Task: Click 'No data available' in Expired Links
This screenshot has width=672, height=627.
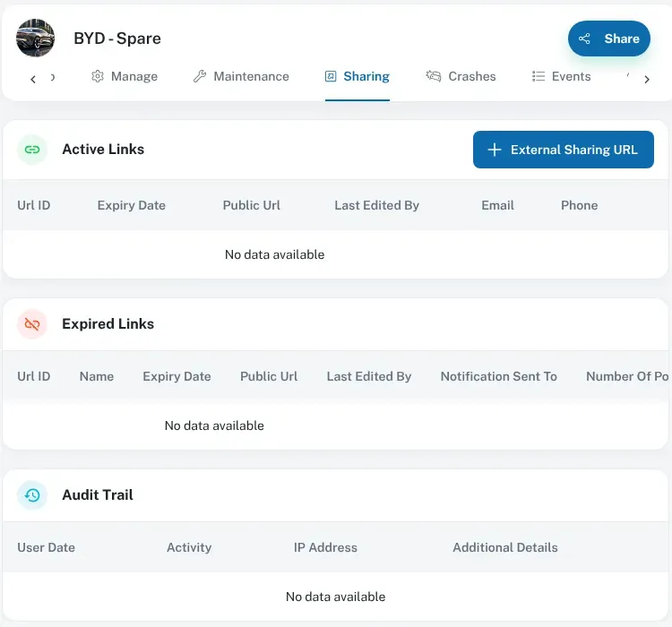Action: tap(214, 425)
